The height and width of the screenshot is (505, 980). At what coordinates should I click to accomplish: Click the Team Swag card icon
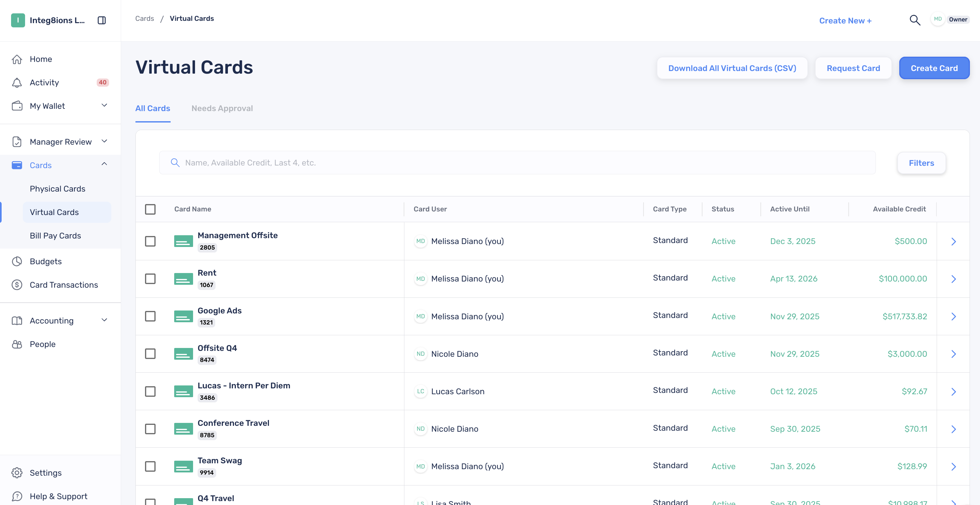pyautogui.click(x=183, y=467)
